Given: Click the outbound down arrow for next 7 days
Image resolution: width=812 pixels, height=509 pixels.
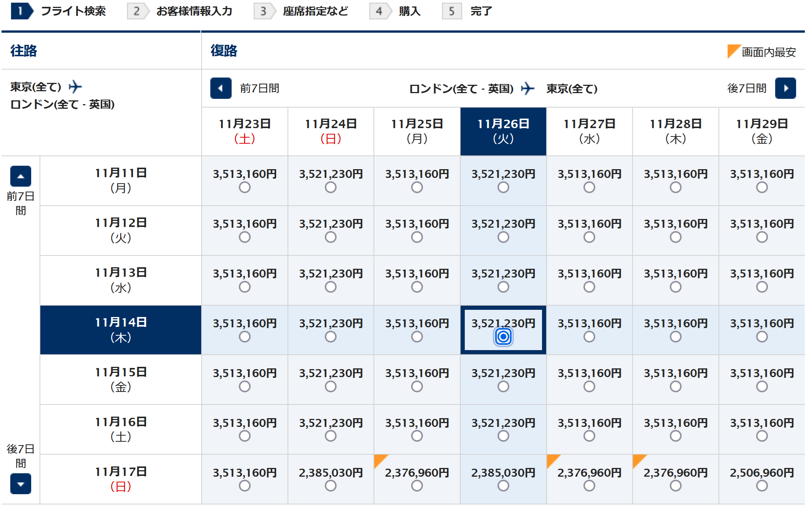Looking at the screenshot, I should pos(21,484).
